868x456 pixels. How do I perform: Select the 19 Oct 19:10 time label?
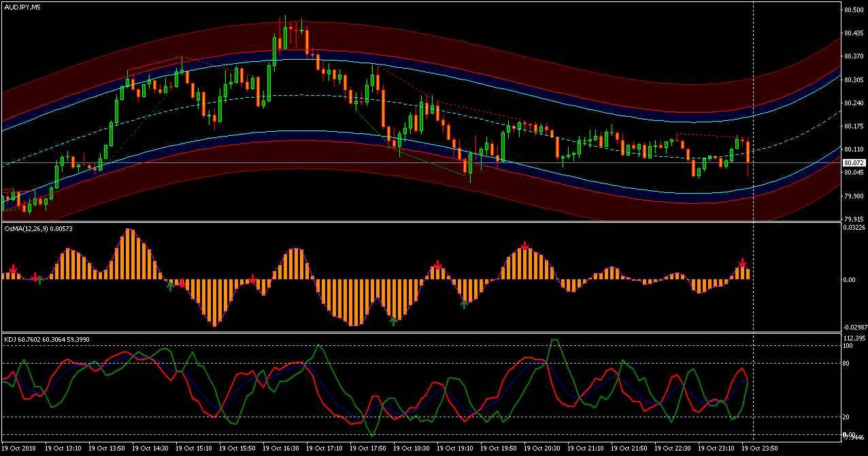pos(455,449)
